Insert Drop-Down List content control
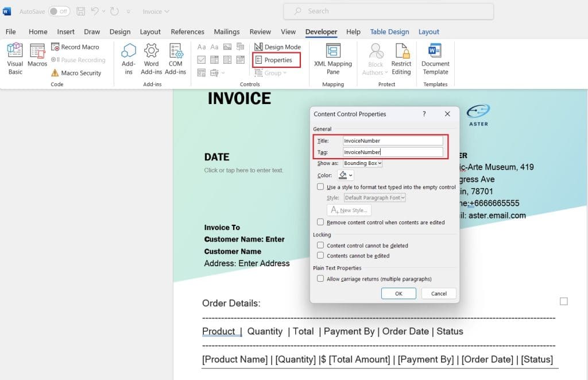The width and height of the screenshot is (588, 380). tap(227, 60)
